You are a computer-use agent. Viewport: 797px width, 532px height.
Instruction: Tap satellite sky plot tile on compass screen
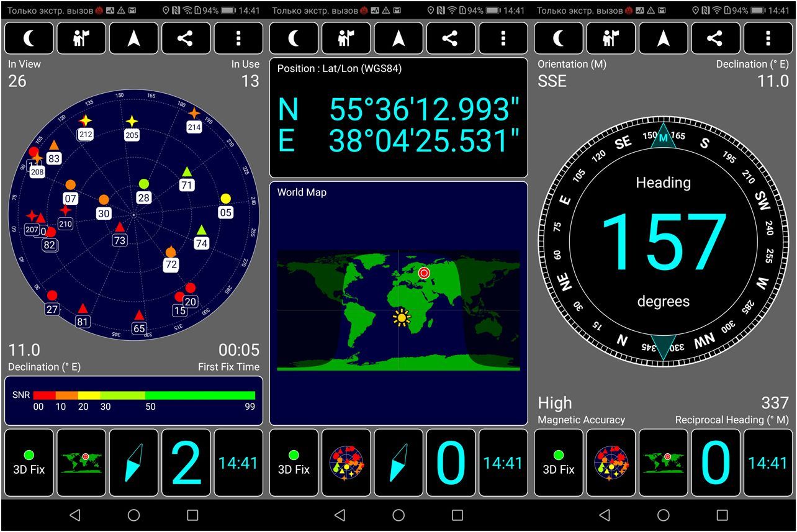(x=611, y=462)
